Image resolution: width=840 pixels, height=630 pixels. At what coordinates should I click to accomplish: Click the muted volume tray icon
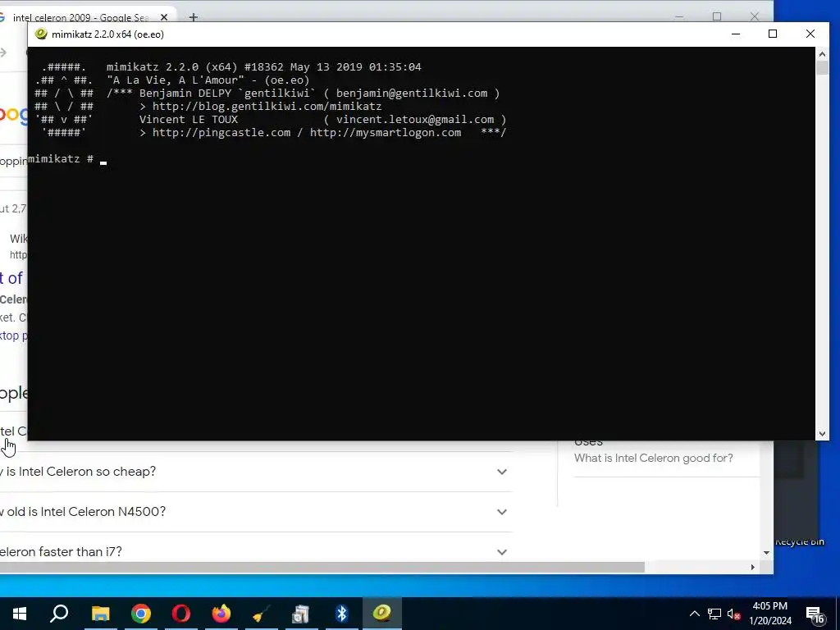coord(734,614)
